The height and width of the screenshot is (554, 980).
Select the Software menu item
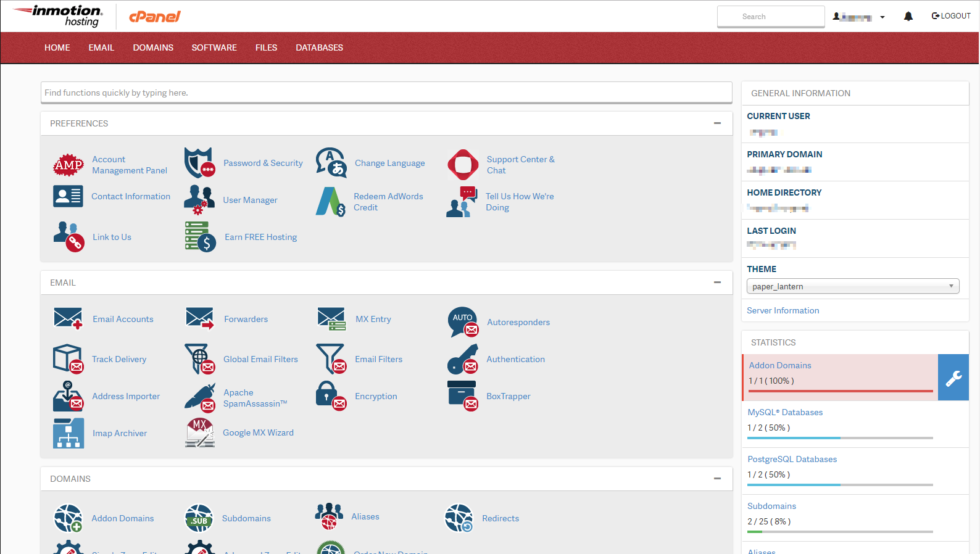coord(214,48)
